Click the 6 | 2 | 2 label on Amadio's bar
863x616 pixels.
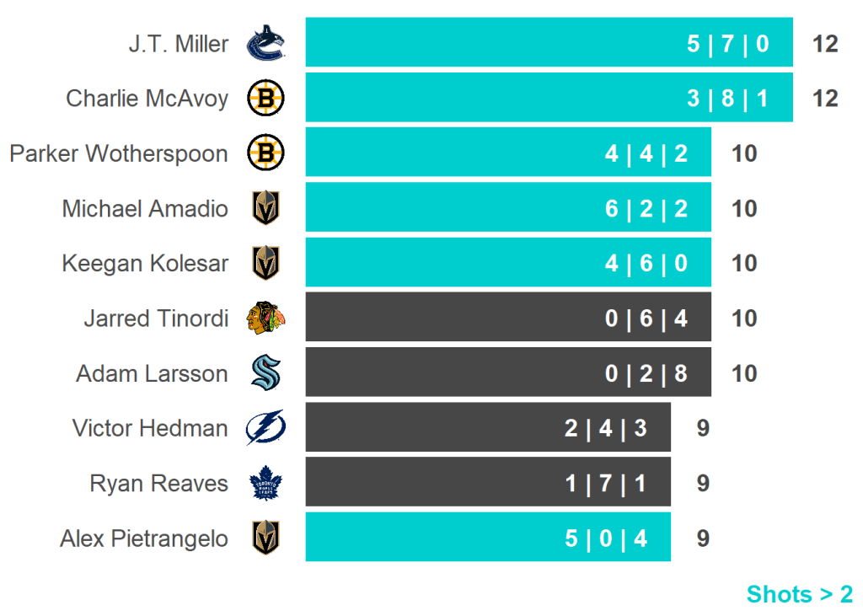coord(646,208)
